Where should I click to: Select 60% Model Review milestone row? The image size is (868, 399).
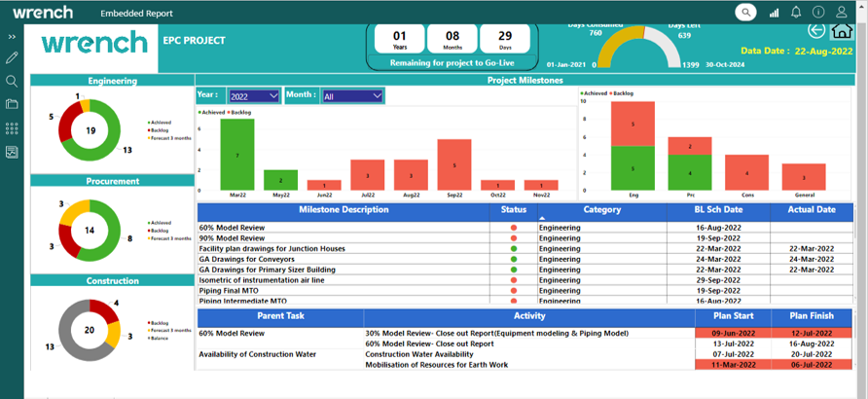click(x=232, y=228)
